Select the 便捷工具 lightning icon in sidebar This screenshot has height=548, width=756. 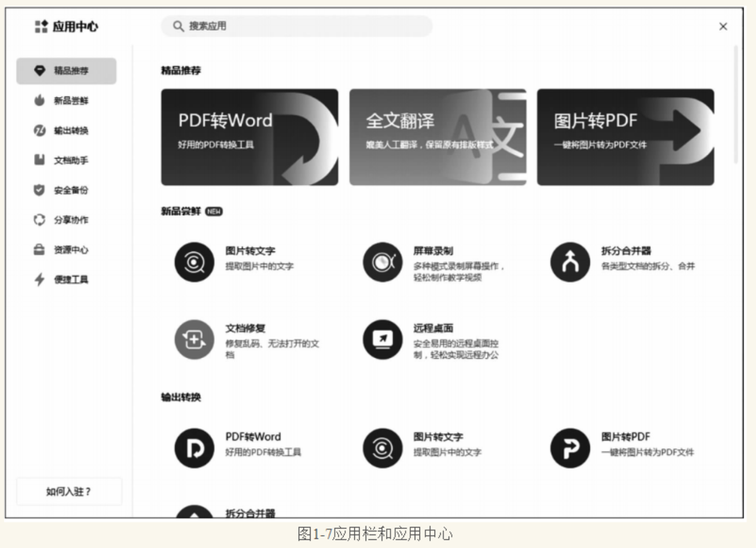pyautogui.click(x=39, y=279)
